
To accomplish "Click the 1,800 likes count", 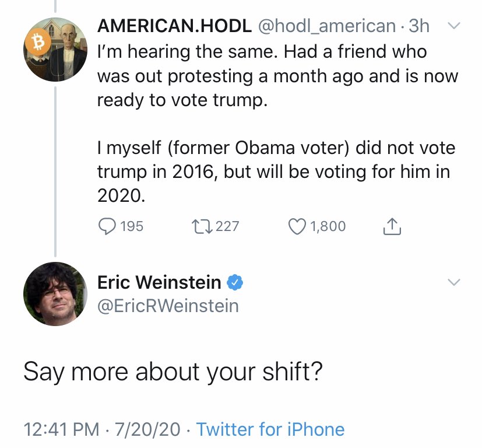I will [328, 226].
